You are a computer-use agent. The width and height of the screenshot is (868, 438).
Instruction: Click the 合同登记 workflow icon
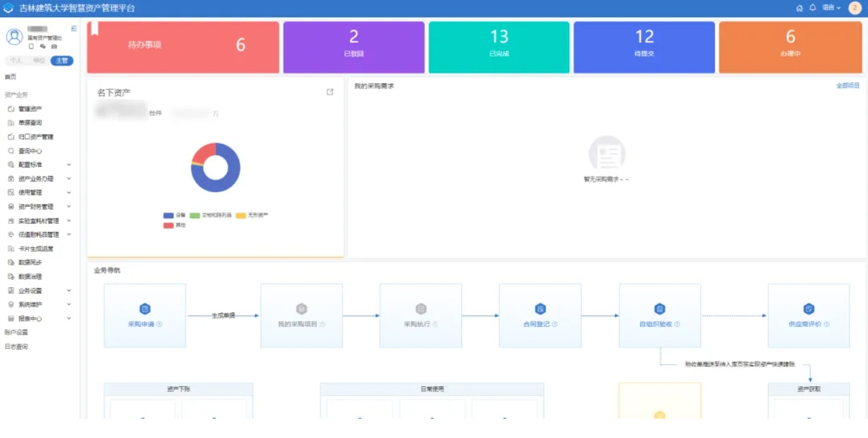pyautogui.click(x=540, y=309)
